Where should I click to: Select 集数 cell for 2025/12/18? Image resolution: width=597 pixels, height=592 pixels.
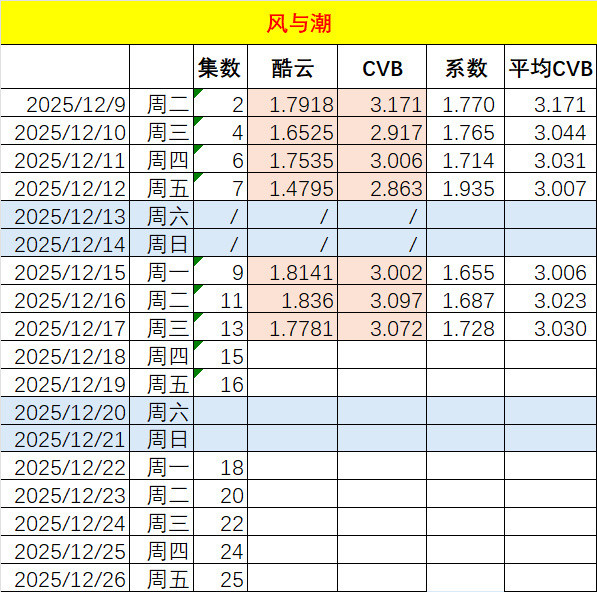point(220,355)
